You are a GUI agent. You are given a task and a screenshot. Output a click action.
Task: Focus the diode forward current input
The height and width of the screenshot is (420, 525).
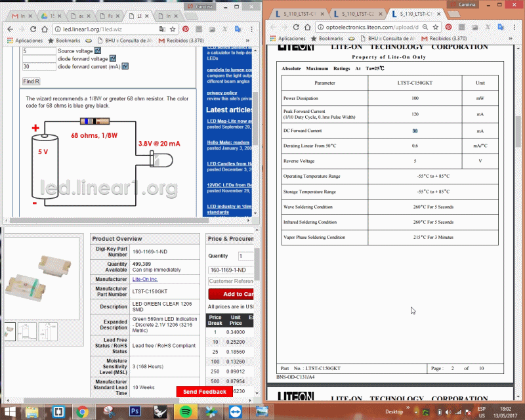[39, 67]
